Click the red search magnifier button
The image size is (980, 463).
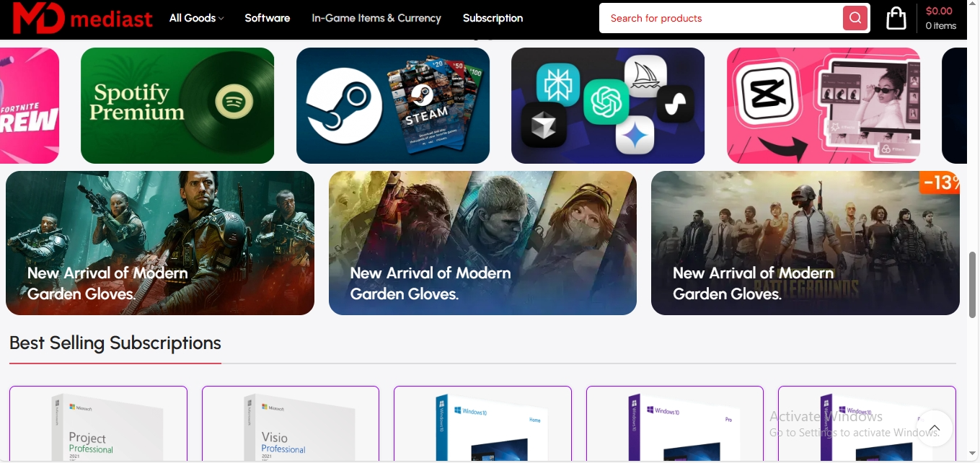pyautogui.click(x=855, y=18)
